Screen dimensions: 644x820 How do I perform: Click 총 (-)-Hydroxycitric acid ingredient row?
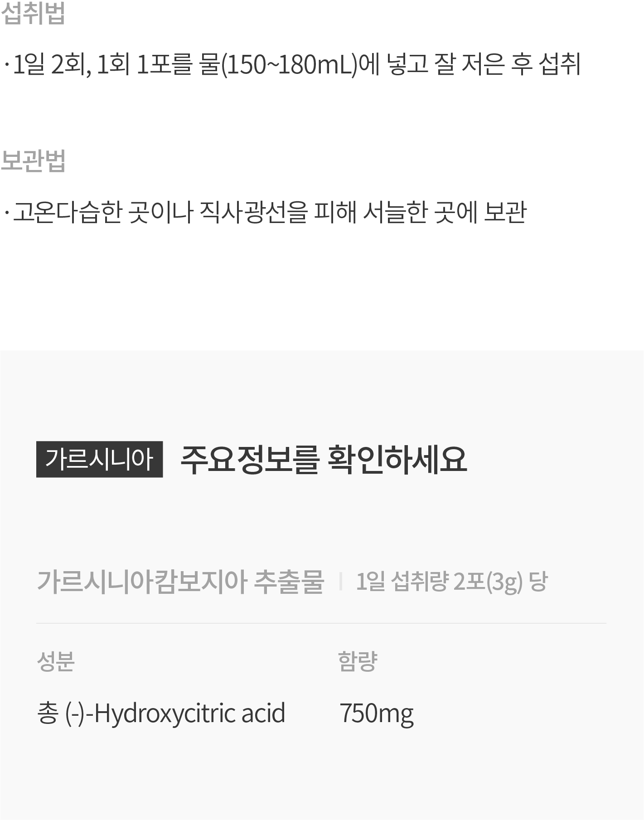[161, 713]
